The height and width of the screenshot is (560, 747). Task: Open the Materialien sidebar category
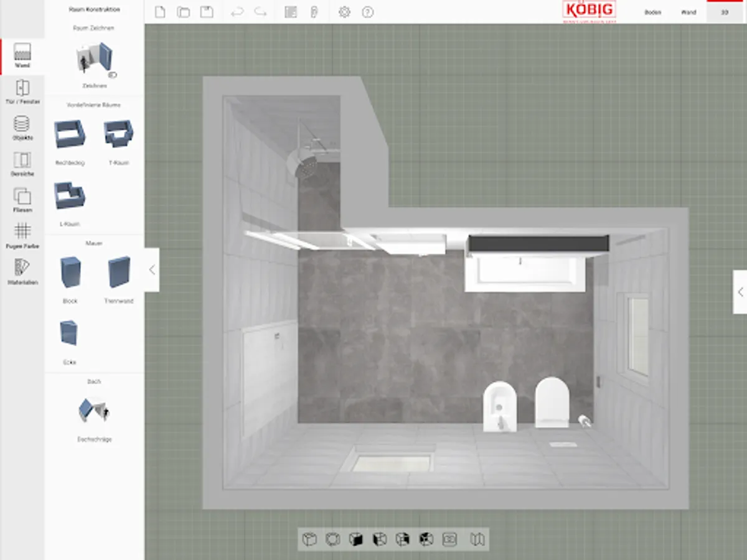[22, 273]
